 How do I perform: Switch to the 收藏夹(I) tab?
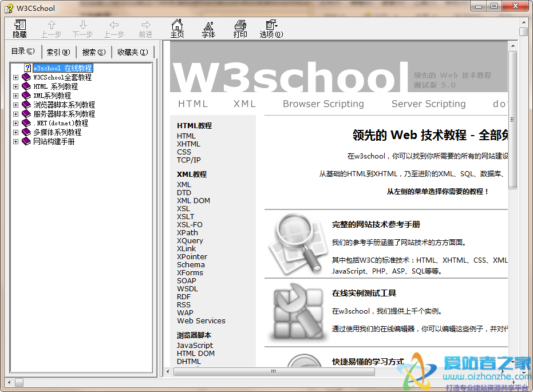pyautogui.click(x=133, y=52)
